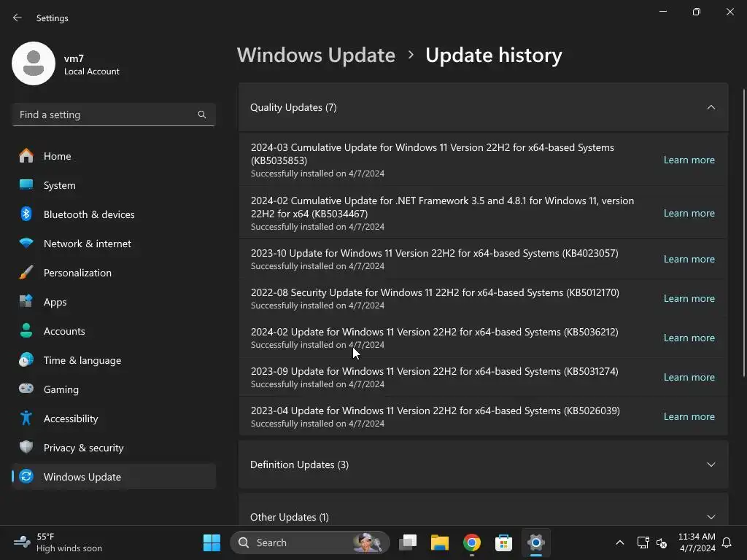Learn more about KB5026039 update
This screenshot has width=747, height=560.
[689, 416]
